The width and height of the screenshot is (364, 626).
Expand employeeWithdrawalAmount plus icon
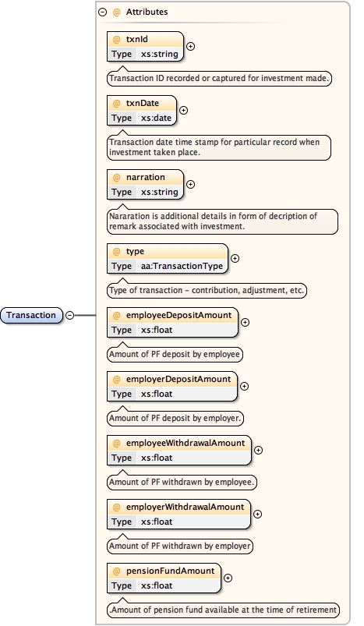[x=259, y=450]
